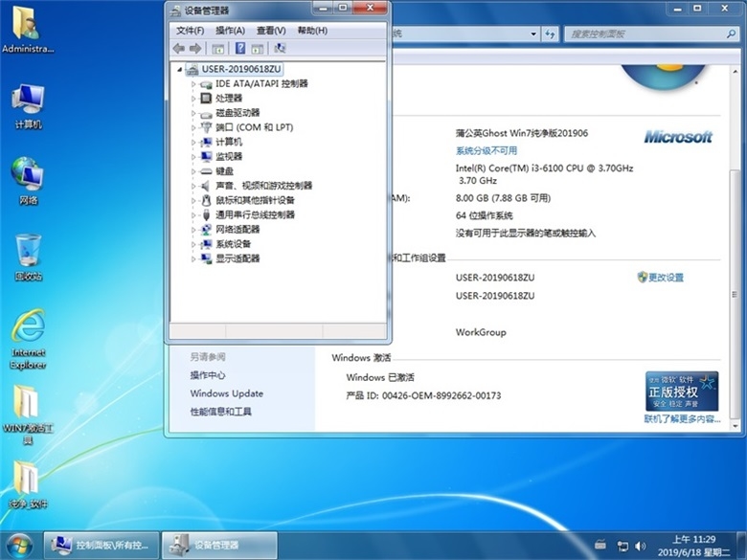Open the Recycle Bin desktop icon
747x560 pixels.
tap(27, 254)
